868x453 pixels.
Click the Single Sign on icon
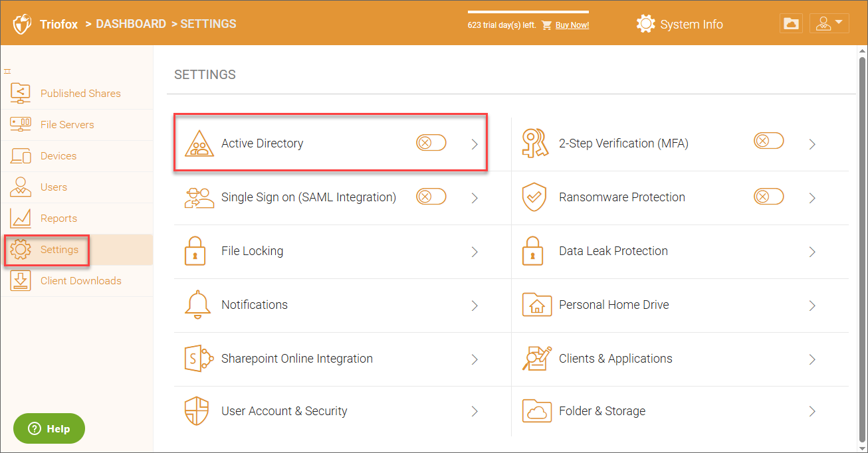(x=199, y=197)
